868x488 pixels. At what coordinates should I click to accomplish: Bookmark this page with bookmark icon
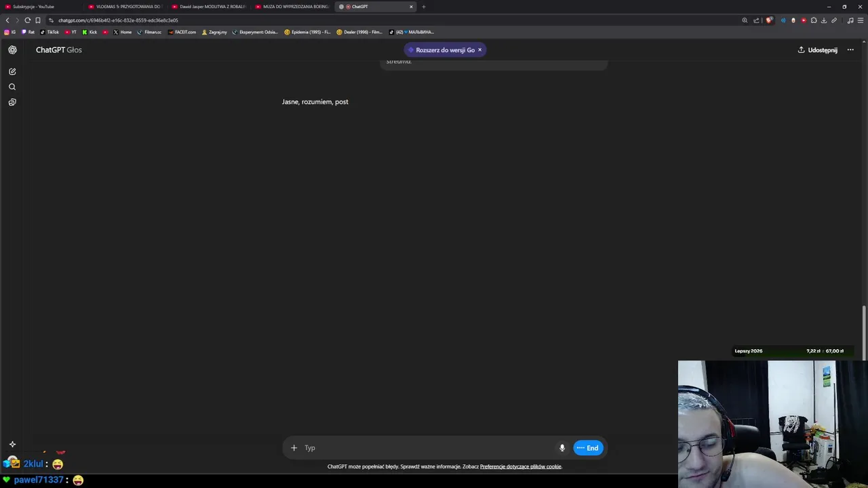(38, 20)
